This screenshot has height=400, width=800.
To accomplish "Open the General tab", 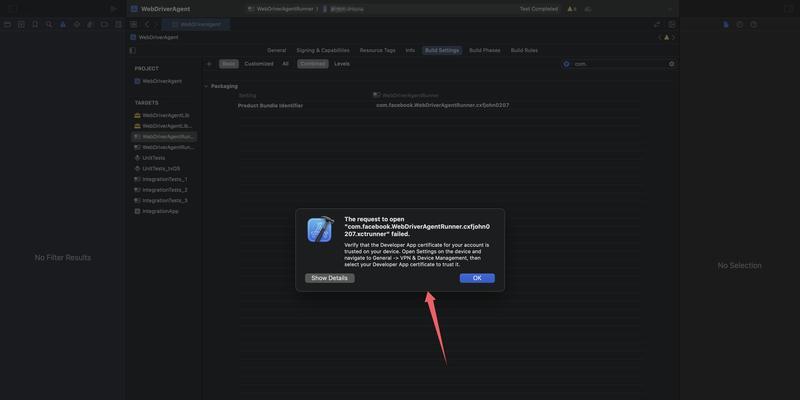I will click(277, 51).
